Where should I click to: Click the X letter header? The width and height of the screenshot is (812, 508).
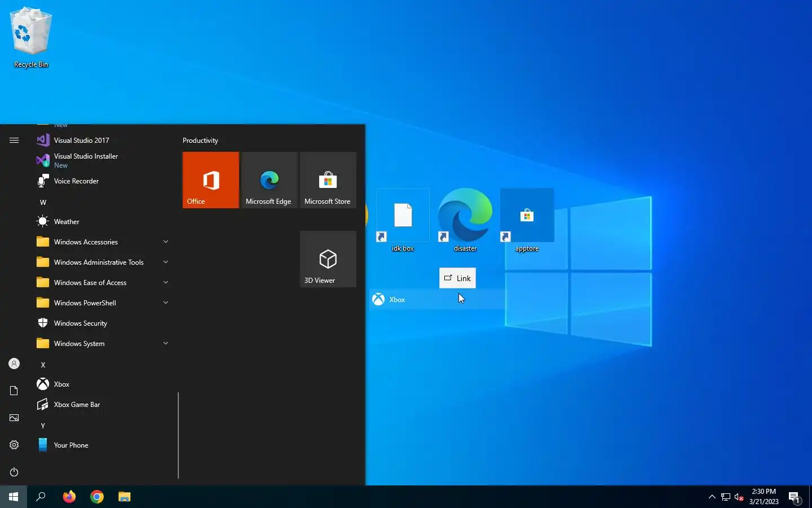click(43, 365)
